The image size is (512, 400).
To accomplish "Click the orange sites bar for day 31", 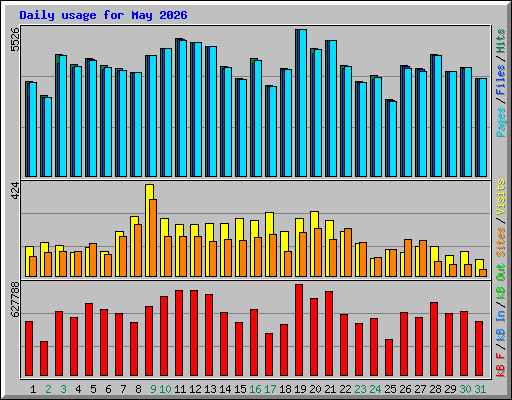I will tap(483, 273).
